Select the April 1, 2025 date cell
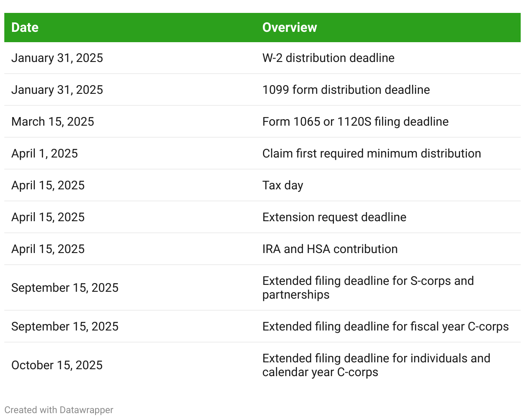Screen dimensions: 525x420 click(x=44, y=154)
